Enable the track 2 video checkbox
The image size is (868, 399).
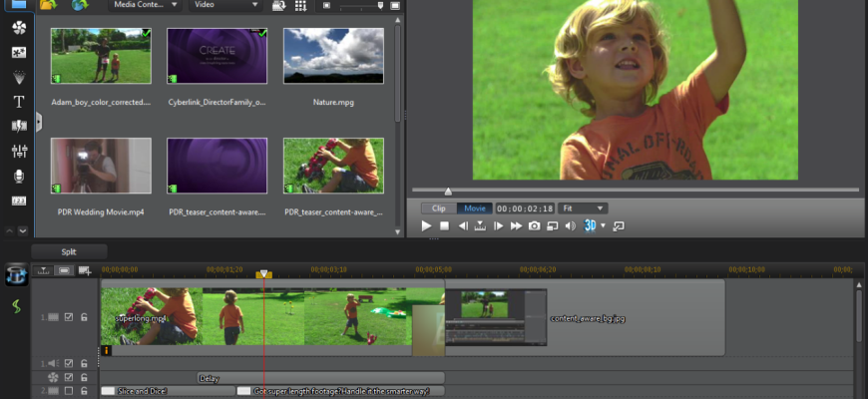[69, 391]
